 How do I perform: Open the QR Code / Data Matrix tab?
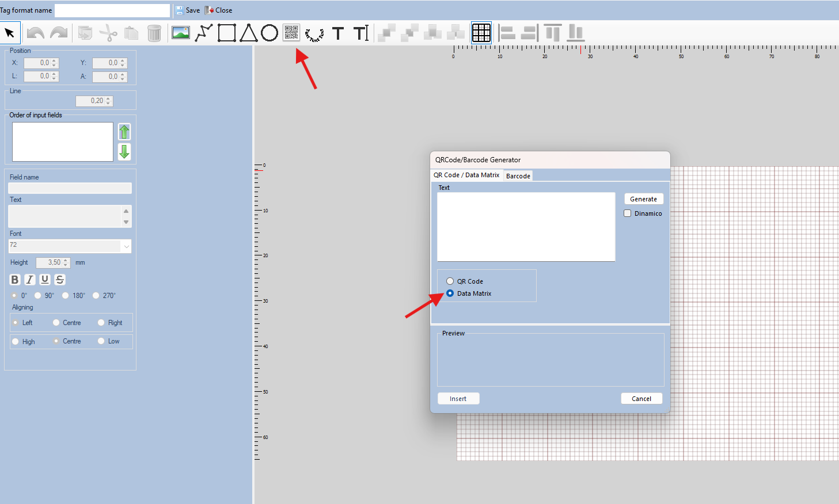click(466, 175)
